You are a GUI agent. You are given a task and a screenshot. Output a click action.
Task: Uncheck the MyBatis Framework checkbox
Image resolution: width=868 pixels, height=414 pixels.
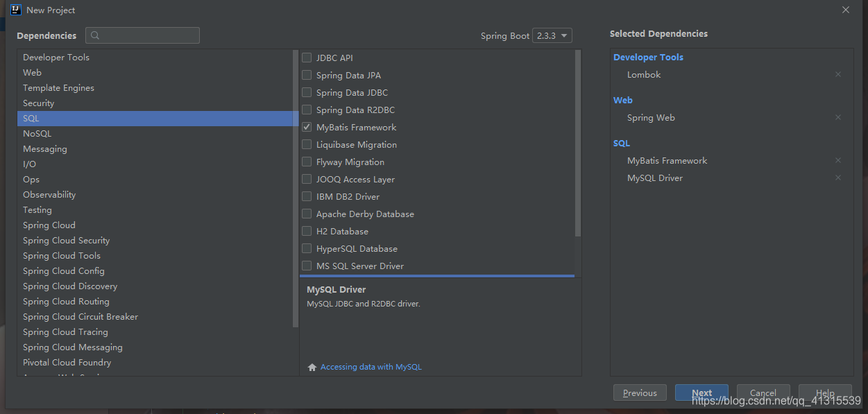(307, 127)
